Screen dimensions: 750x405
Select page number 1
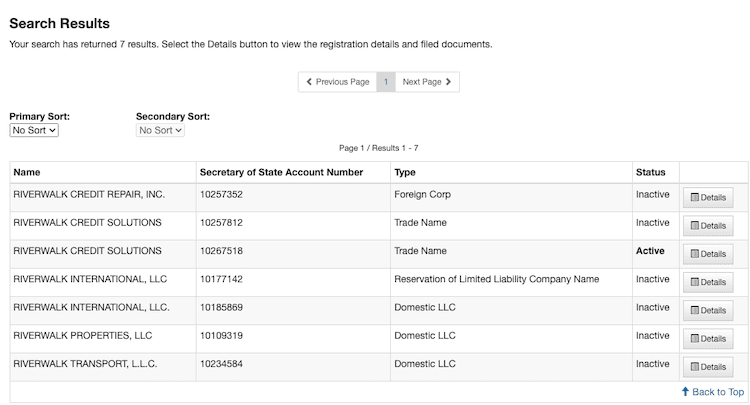click(386, 82)
